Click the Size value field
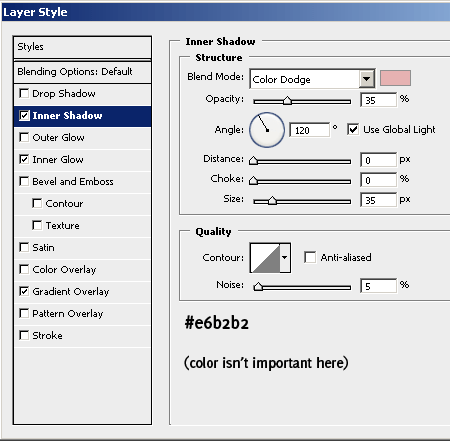Screen dimensions: 450x441 click(379, 200)
